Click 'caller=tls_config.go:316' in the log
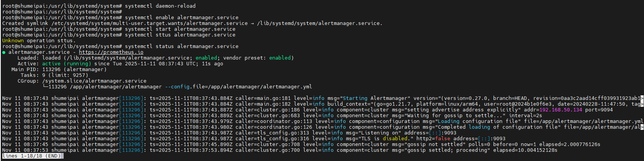644x161 pixels. [x=272, y=139]
